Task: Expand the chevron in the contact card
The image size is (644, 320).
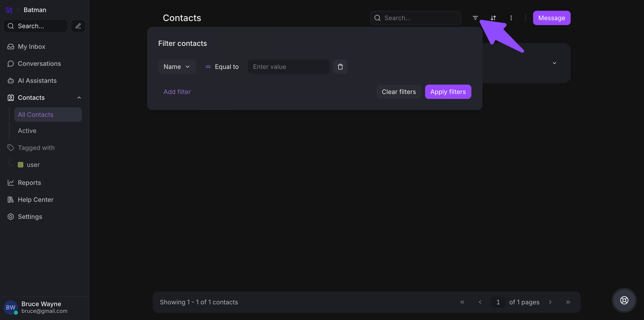Action: 554,63
